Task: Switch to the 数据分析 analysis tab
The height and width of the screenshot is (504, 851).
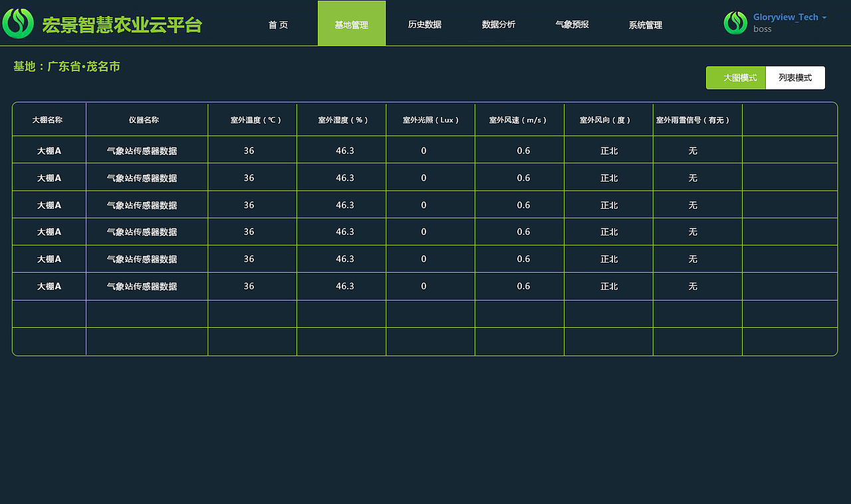Action: pos(499,25)
